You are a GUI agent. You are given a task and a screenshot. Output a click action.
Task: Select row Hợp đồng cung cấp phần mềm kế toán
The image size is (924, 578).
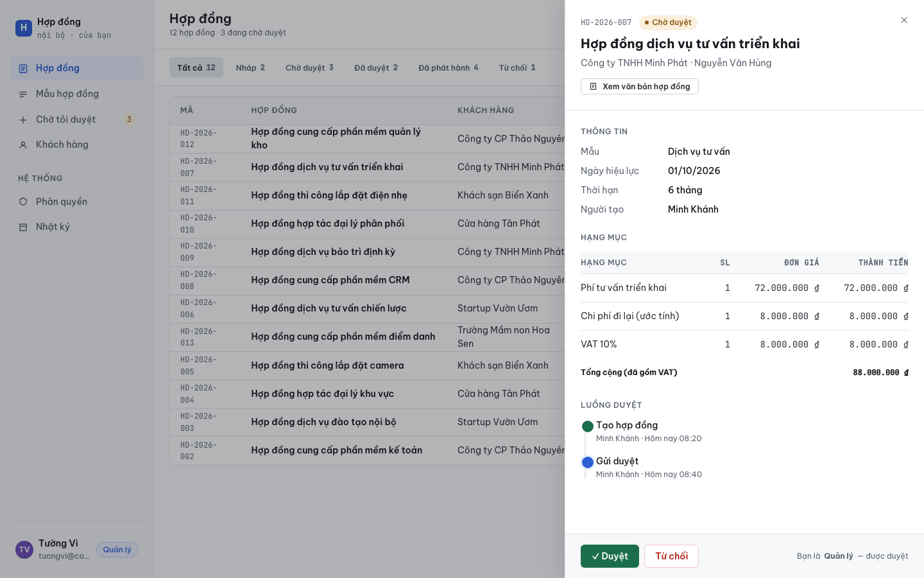[367, 450]
